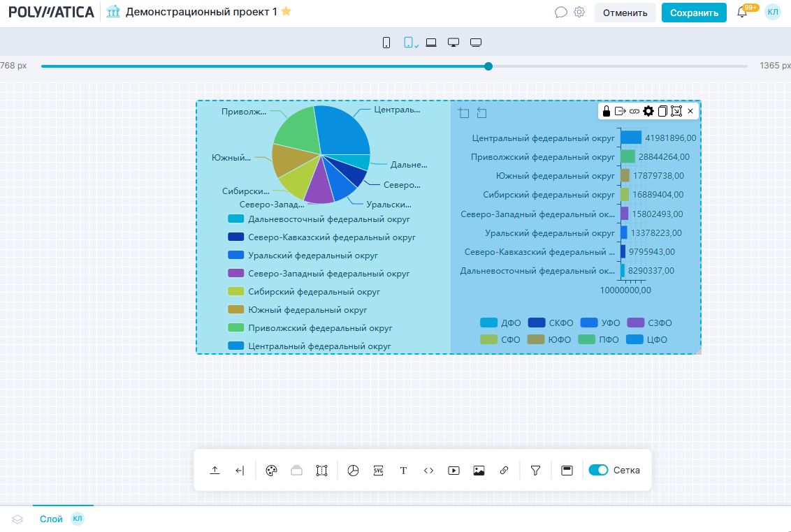The width and height of the screenshot is (791, 532).
Task: Click the Сохранить button
Action: (693, 13)
